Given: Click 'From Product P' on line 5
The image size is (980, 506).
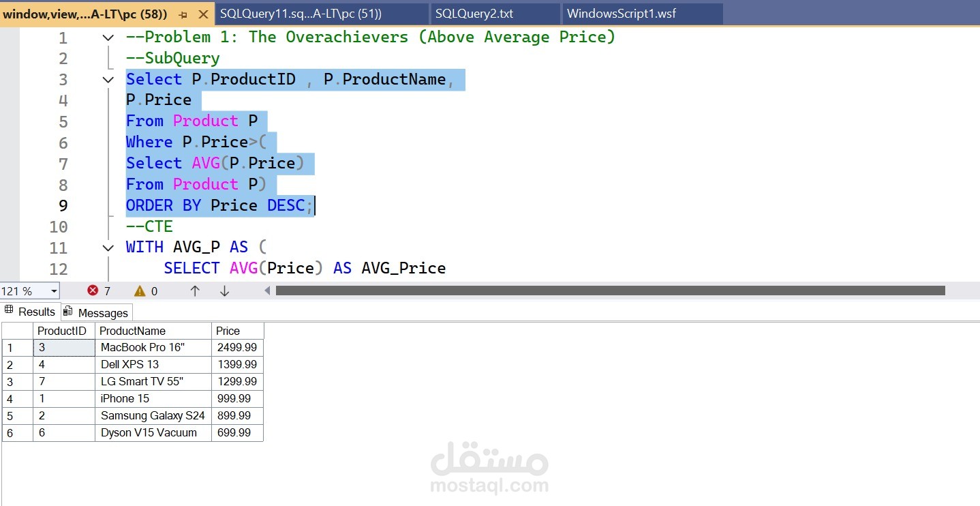Looking at the screenshot, I should (192, 121).
